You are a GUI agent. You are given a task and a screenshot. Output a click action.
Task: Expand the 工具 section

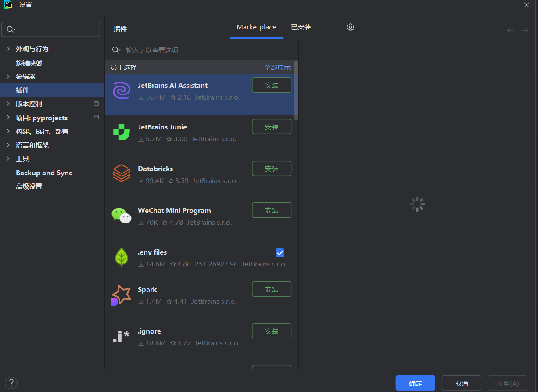8,158
